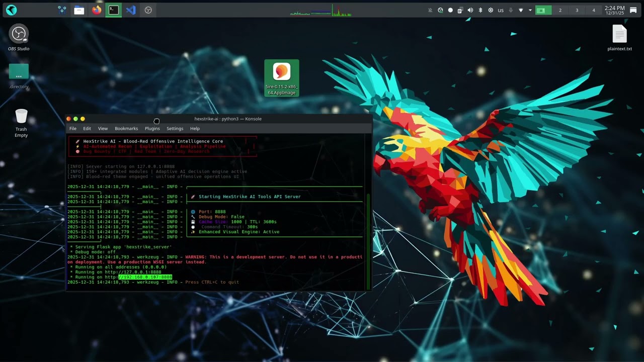The height and width of the screenshot is (362, 644).
Task: Select the Sire AppImage desktop icon
Action: (282, 78)
